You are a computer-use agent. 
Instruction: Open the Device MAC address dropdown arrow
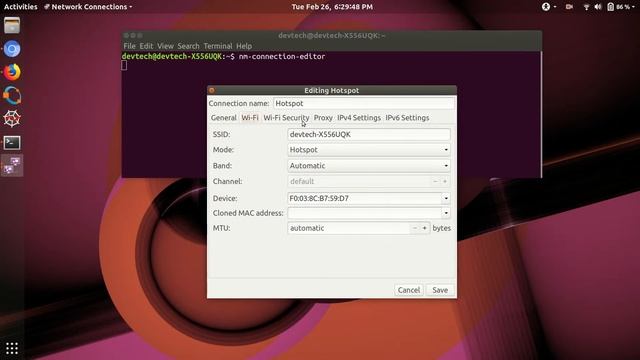point(446,198)
